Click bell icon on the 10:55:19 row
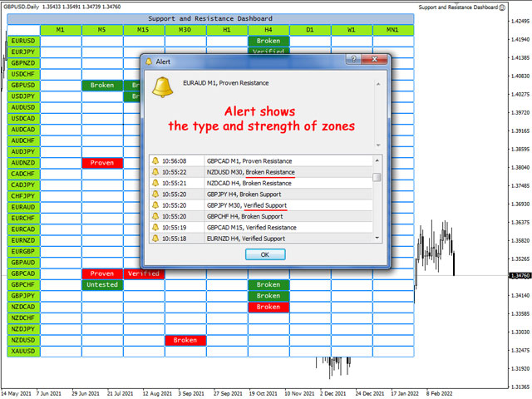This screenshot has height=399, width=532. pyautogui.click(x=155, y=227)
